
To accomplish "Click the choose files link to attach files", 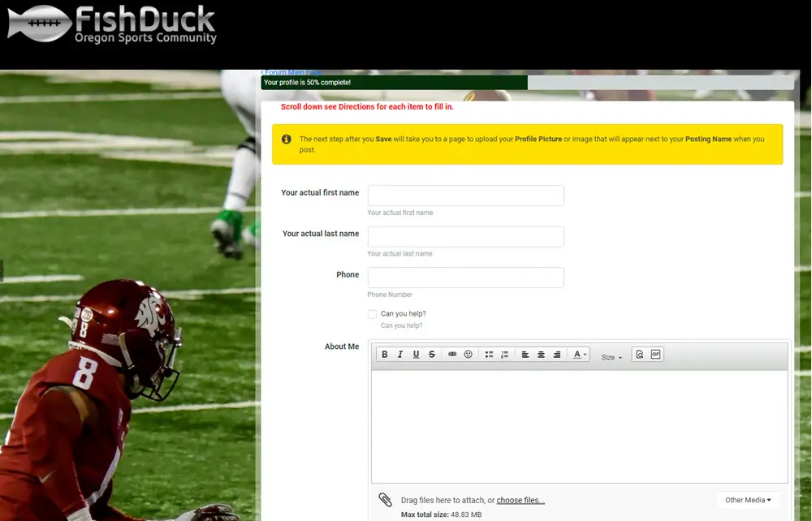I will coord(520,500).
